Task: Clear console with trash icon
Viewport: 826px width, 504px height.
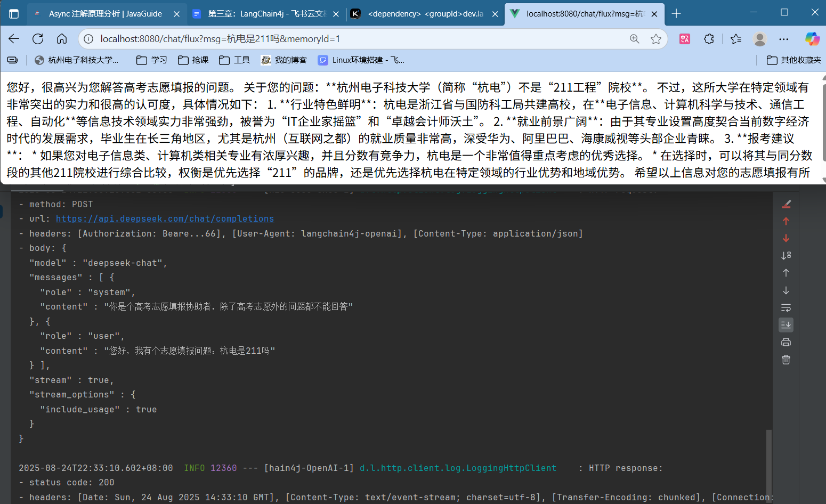Action: [786, 360]
